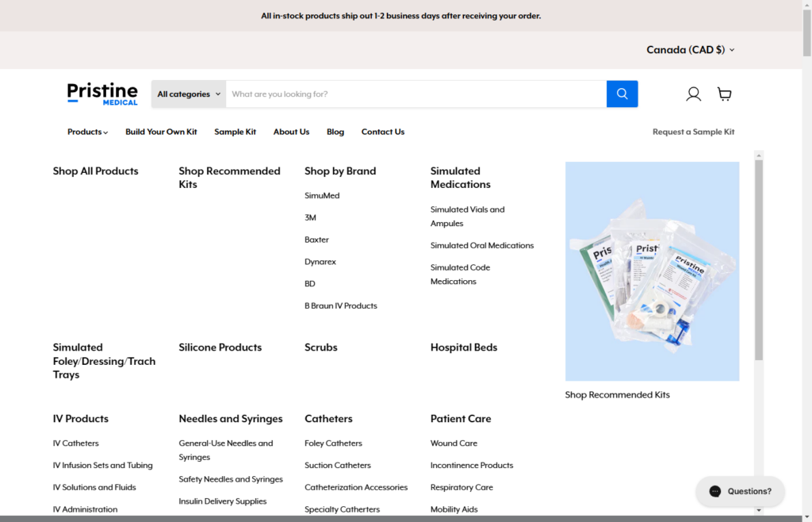The height and width of the screenshot is (522, 812).
Task: Open the All categories dropdown
Action: click(x=187, y=93)
